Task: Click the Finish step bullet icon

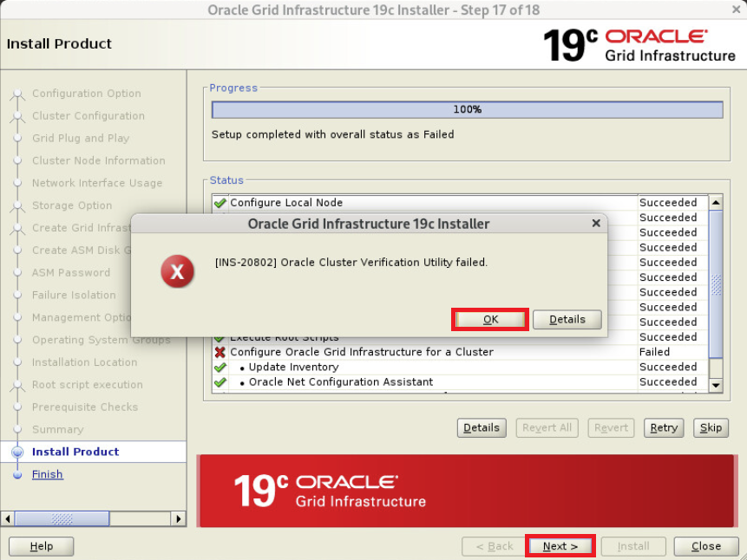Action: point(17,474)
